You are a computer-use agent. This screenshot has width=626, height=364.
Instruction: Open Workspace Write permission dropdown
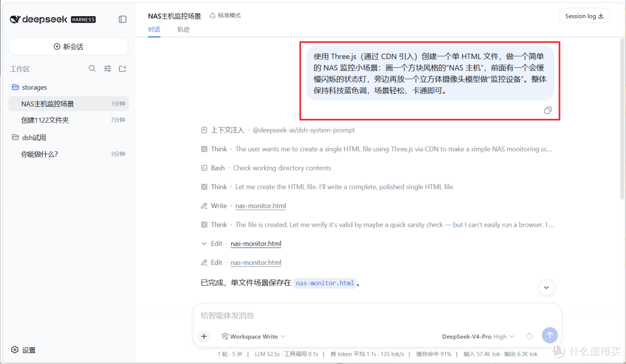[x=253, y=336]
